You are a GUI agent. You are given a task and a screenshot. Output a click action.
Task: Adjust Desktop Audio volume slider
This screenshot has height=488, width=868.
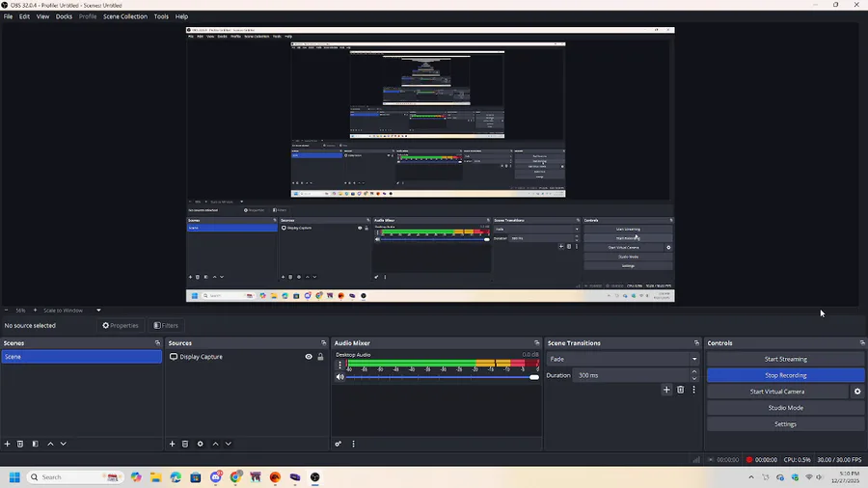(443, 377)
